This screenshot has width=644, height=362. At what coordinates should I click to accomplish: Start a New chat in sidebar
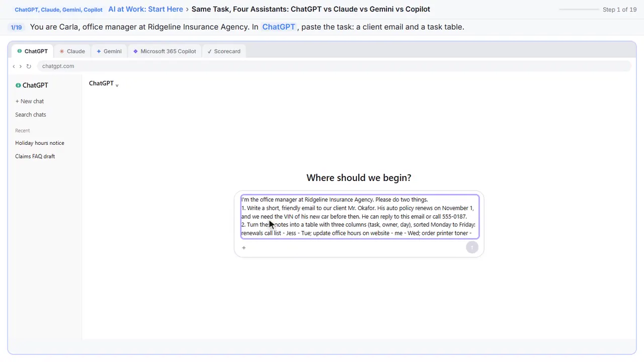click(x=30, y=102)
